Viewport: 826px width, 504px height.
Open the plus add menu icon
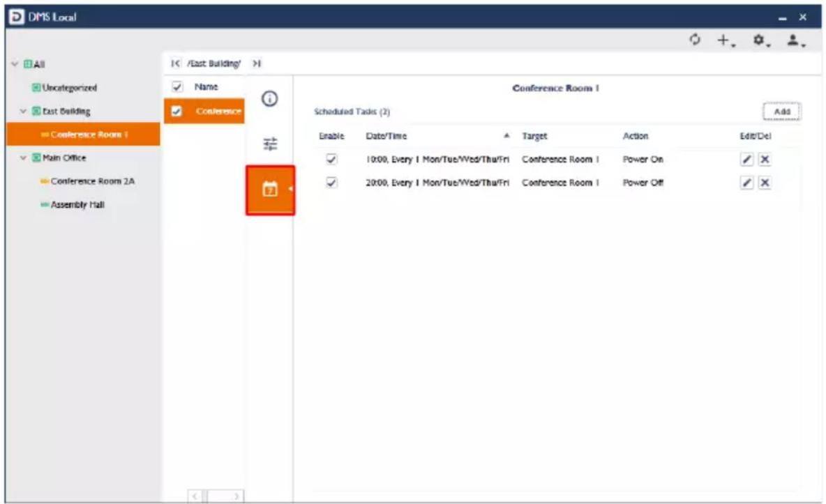[x=726, y=40]
